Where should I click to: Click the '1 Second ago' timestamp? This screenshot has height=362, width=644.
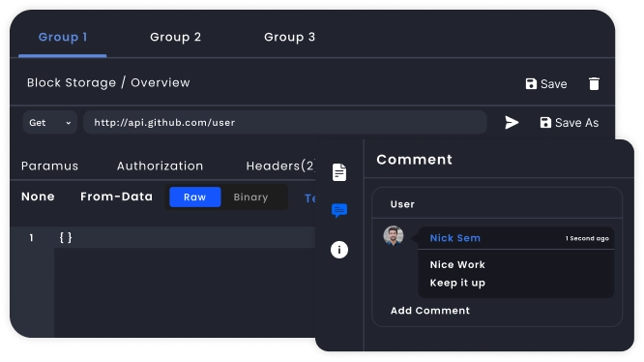(x=587, y=238)
